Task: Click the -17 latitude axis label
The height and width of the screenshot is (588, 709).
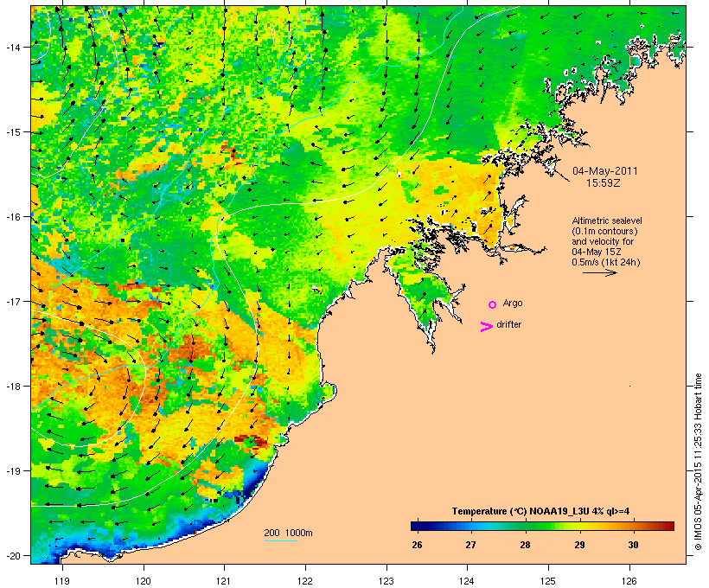Action: [x=12, y=301]
